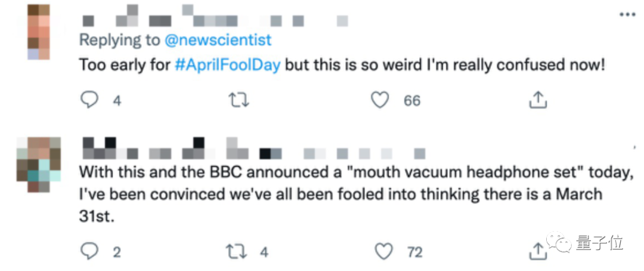The height and width of the screenshot is (271, 644).
Task: Open the @newscientist profile link
Action: coord(218,40)
